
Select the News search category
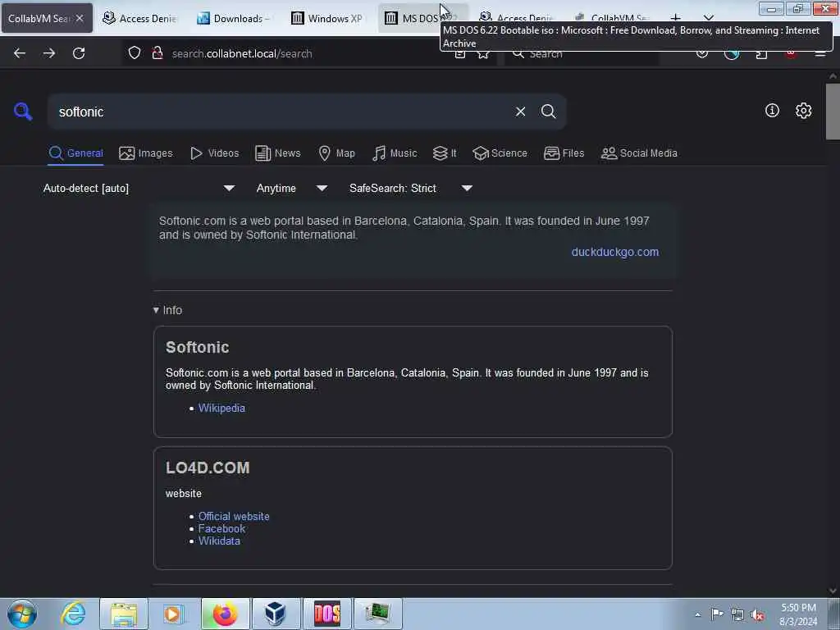click(277, 153)
